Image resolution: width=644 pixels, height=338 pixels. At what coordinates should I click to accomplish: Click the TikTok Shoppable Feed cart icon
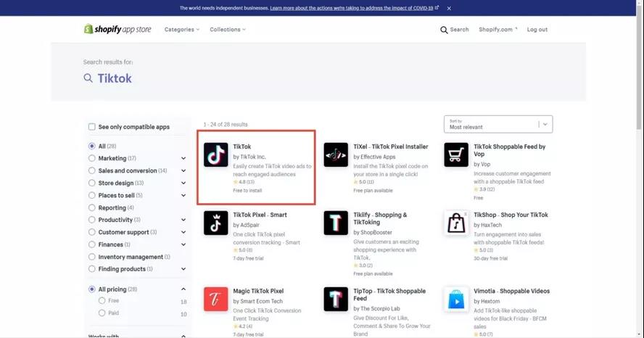coord(456,154)
